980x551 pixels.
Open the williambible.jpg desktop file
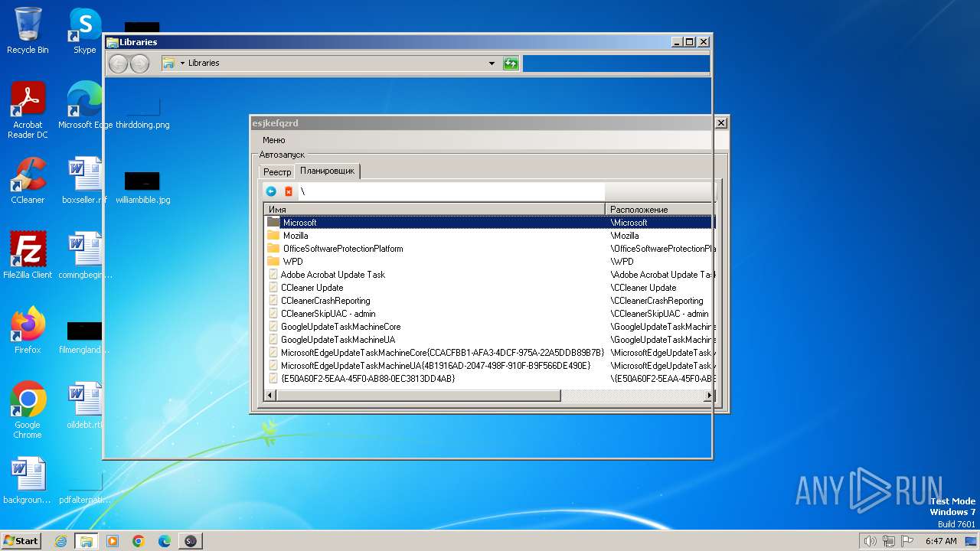(x=142, y=188)
